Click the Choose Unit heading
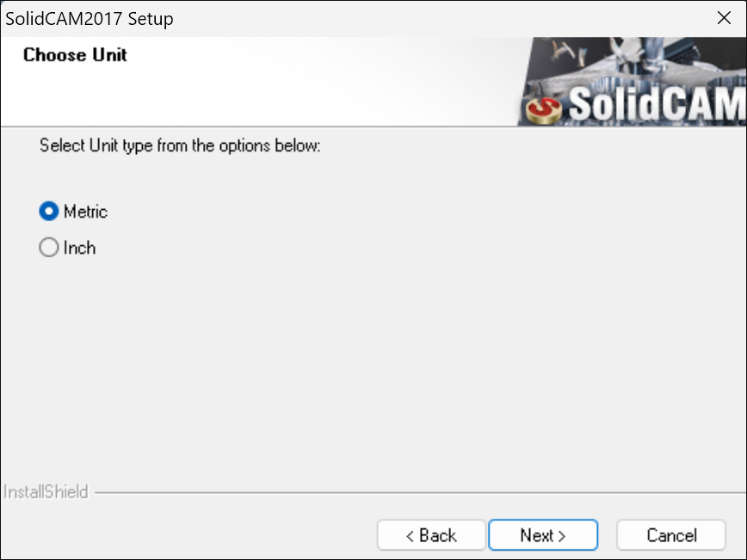This screenshot has width=747, height=560. click(x=75, y=55)
